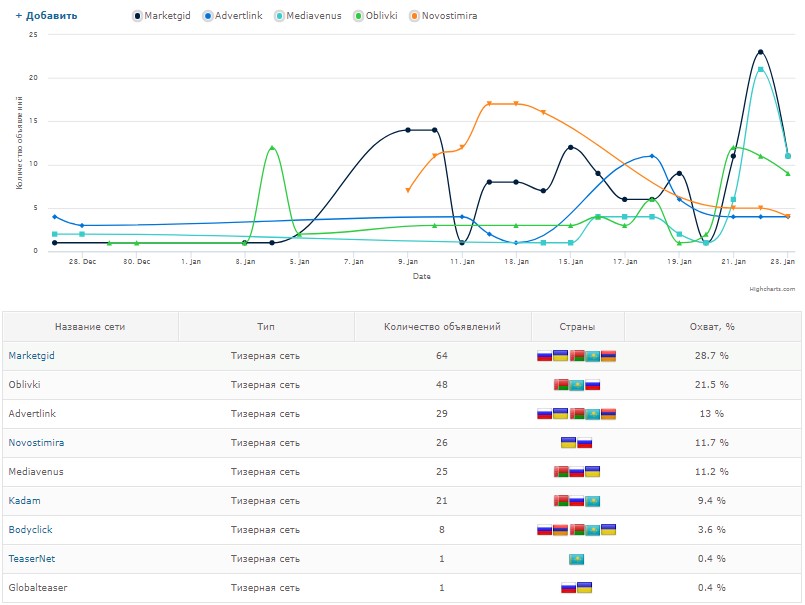
Task: Click the Marketgid peak point at 23
Action: point(760,52)
